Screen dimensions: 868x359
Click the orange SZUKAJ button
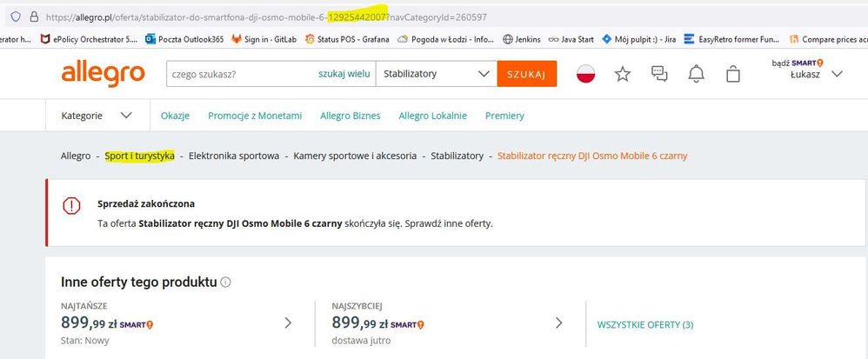(x=527, y=74)
